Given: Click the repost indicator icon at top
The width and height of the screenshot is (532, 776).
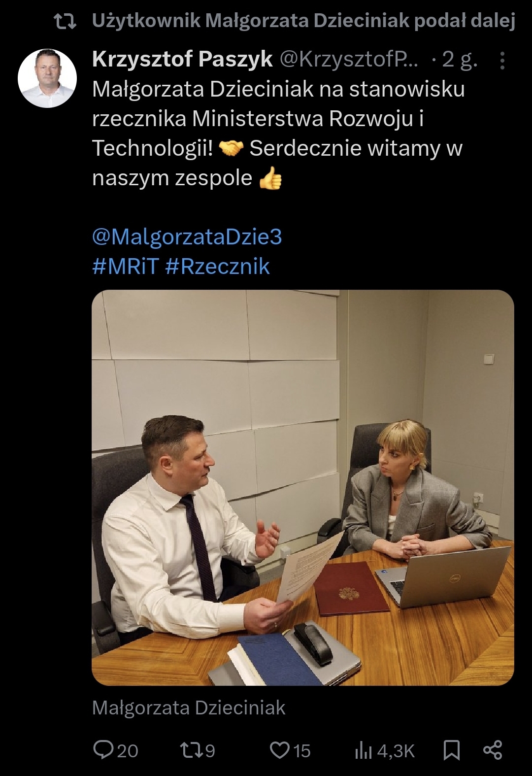Looking at the screenshot, I should click(65, 21).
